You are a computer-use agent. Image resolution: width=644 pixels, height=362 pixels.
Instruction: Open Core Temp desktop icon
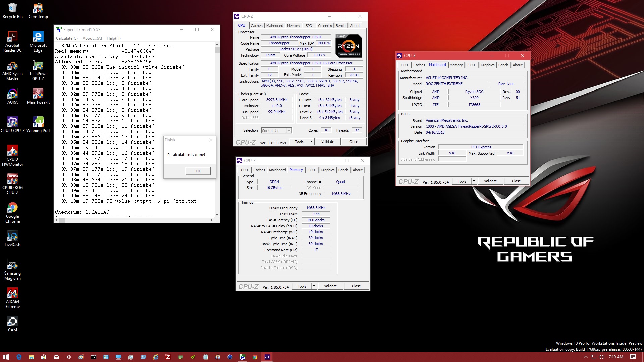(38, 11)
